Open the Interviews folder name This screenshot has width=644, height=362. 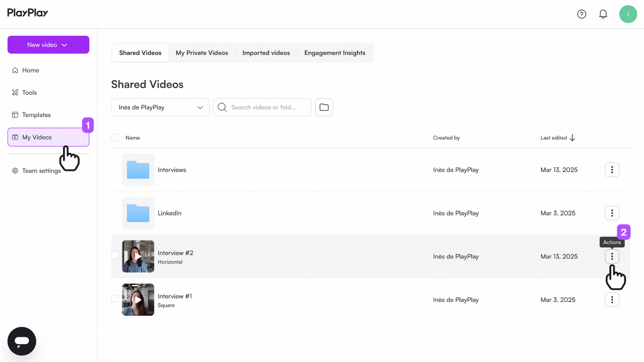172,170
